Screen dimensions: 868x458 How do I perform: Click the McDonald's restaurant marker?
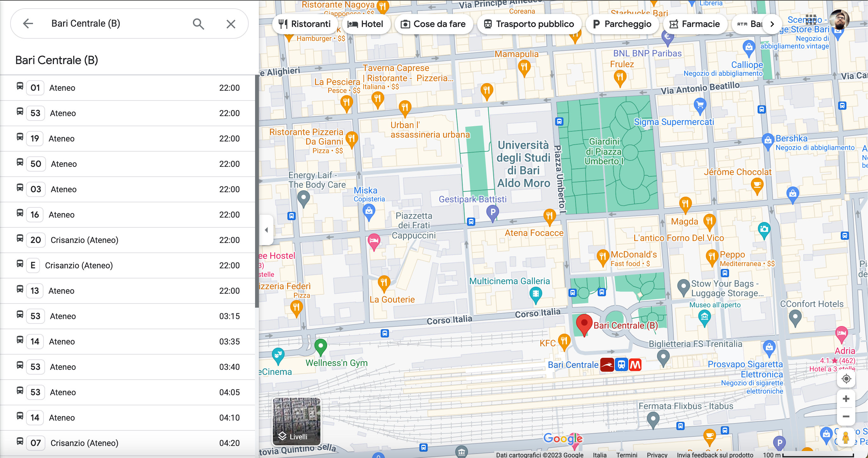pos(603,258)
